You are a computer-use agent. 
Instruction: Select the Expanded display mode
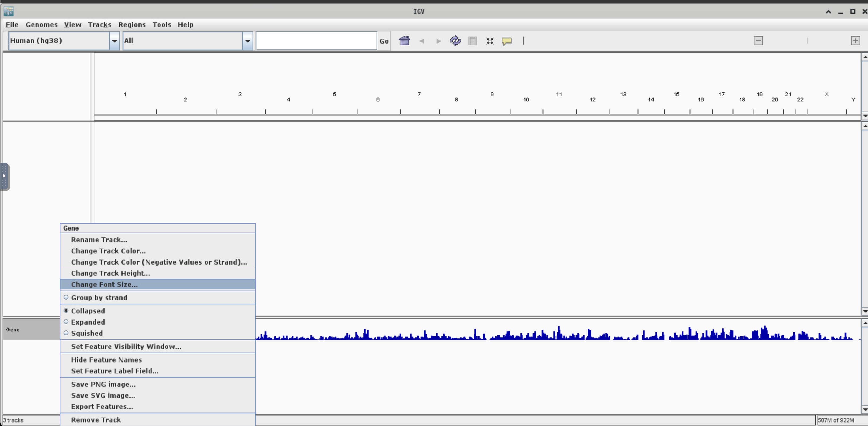(x=88, y=322)
